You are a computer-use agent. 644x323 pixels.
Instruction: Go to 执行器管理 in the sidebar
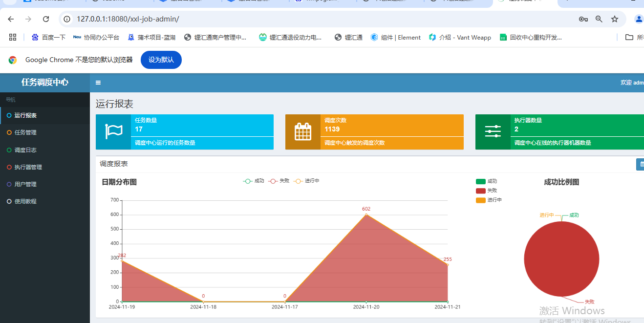point(28,167)
